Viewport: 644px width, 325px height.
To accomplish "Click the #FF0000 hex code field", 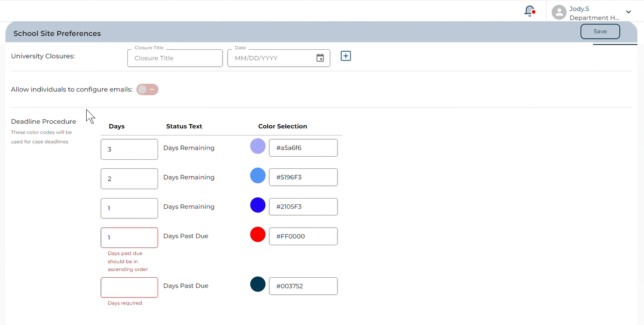I will click(303, 236).
